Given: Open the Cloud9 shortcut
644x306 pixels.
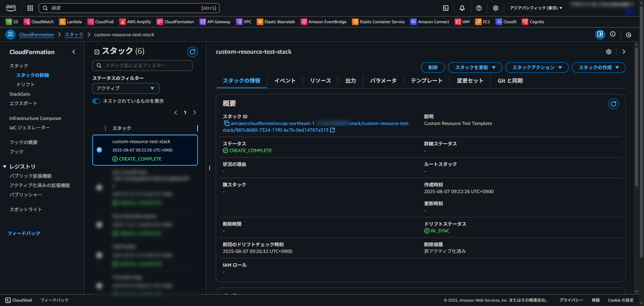Looking at the screenshot, I should pyautogui.click(x=506, y=22).
